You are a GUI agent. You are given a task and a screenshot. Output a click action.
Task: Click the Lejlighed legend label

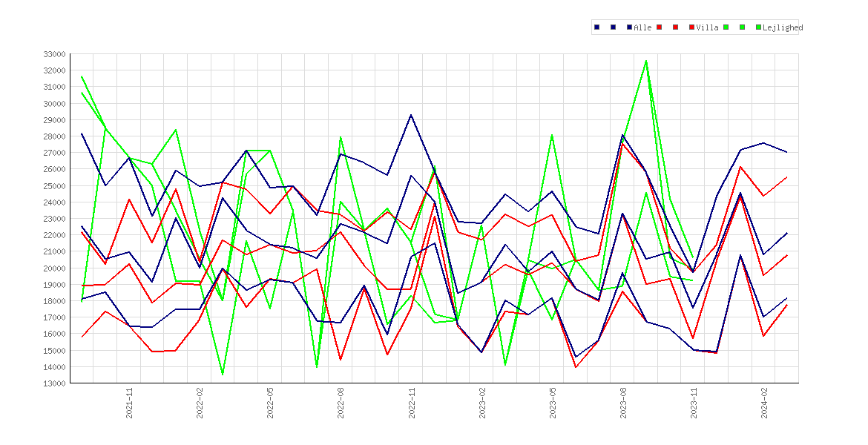pos(783,27)
